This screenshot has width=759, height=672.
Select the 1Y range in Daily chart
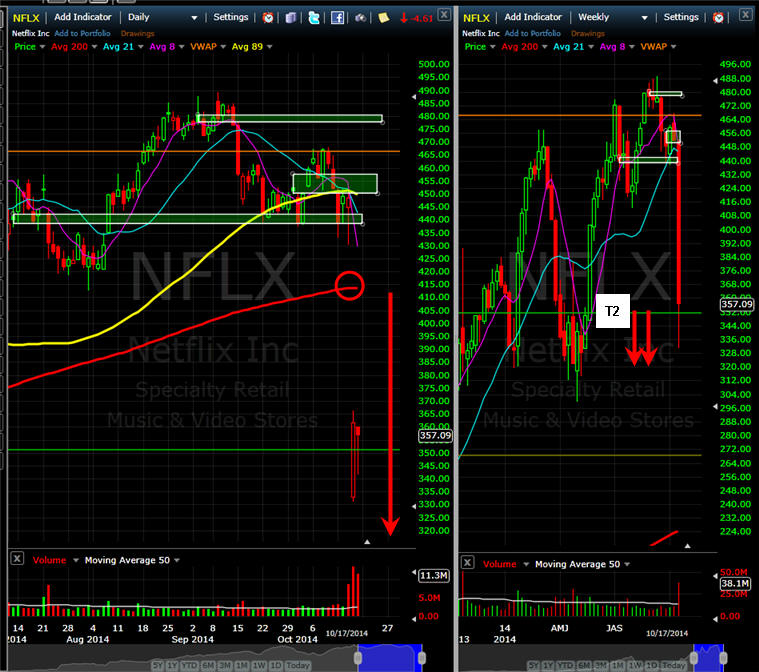tap(172, 665)
